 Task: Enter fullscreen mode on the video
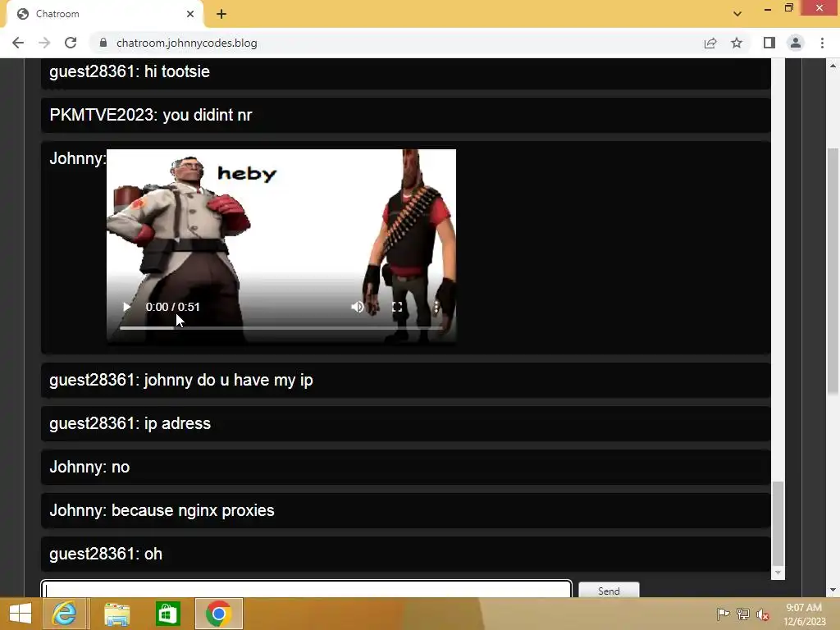[x=397, y=307]
